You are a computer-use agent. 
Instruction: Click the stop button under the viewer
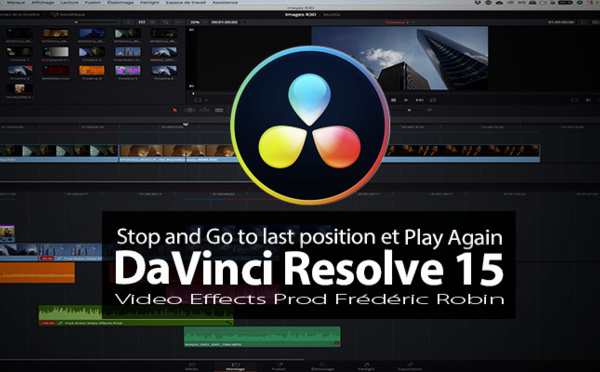(393, 100)
